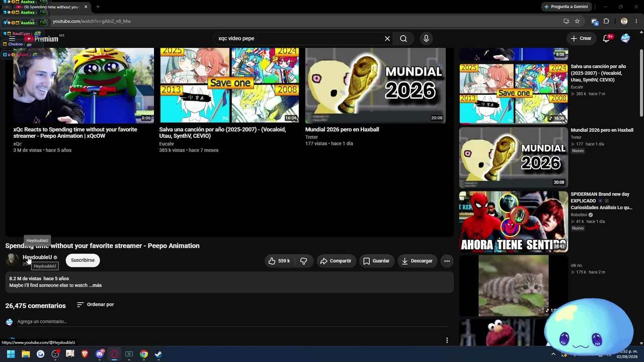Click the idk no. video title
Viewport: 644px width, 362px height.
[577, 265]
